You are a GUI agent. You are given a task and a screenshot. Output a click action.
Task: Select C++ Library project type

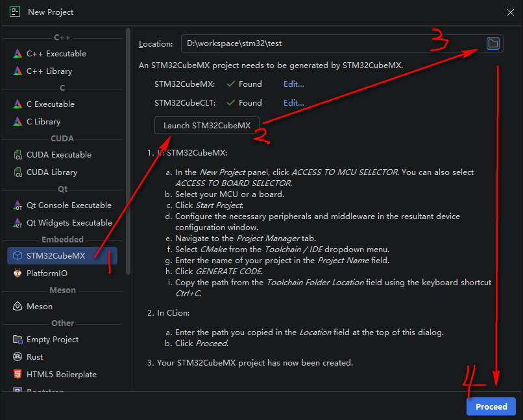pos(62,71)
